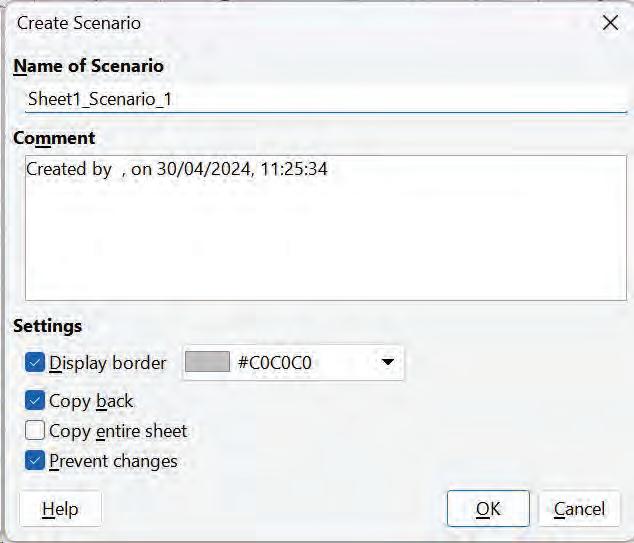Image resolution: width=634 pixels, height=543 pixels.
Task: Enable the Copy entire sheet checkbox
Action: click(35, 431)
